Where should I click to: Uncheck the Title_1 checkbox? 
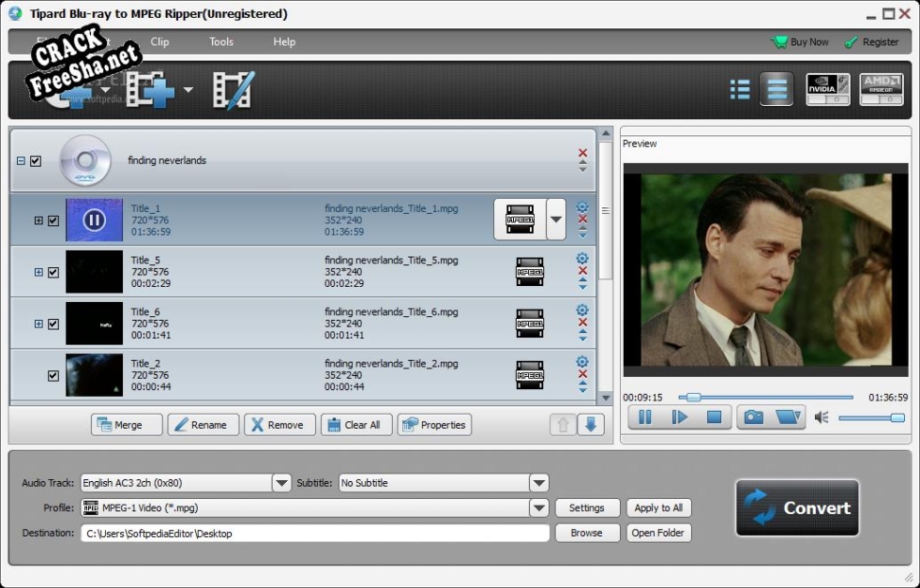click(53, 220)
